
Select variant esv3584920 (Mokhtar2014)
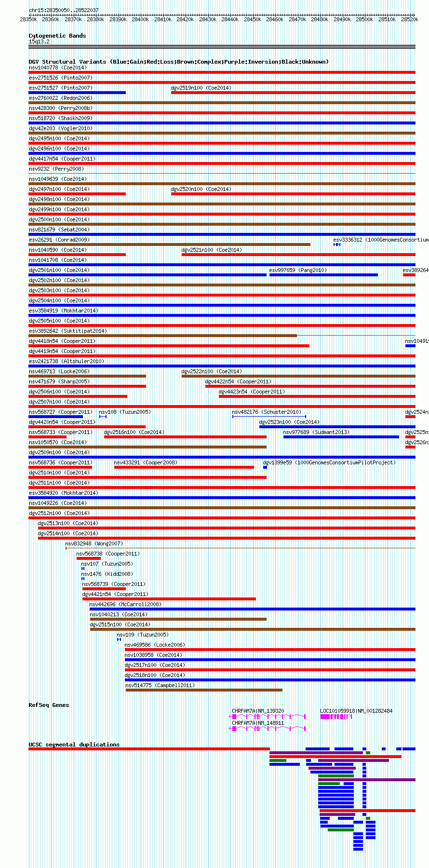click(64, 493)
